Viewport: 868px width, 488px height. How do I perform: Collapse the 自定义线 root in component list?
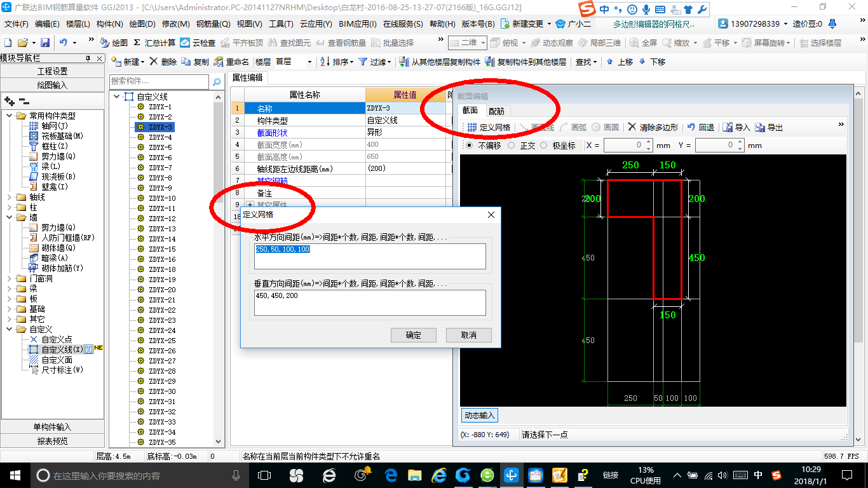116,97
